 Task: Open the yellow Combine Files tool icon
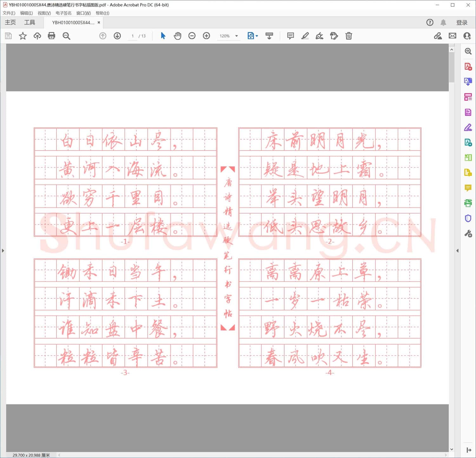click(x=468, y=173)
